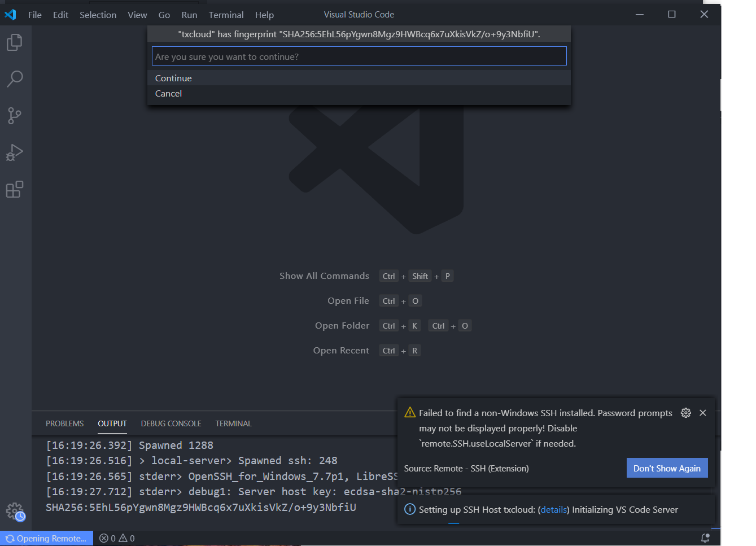Open the Source Control view
The width and height of the screenshot is (756, 546).
15,116
